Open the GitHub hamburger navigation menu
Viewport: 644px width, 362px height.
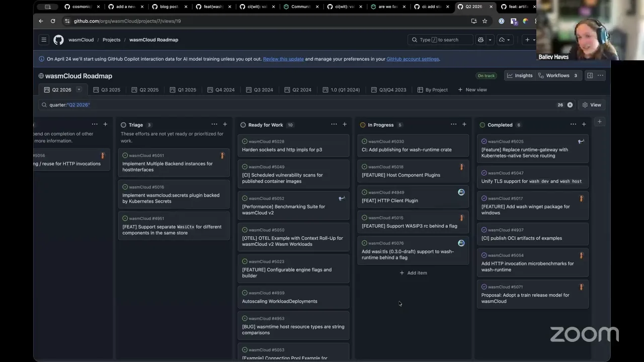(x=44, y=40)
